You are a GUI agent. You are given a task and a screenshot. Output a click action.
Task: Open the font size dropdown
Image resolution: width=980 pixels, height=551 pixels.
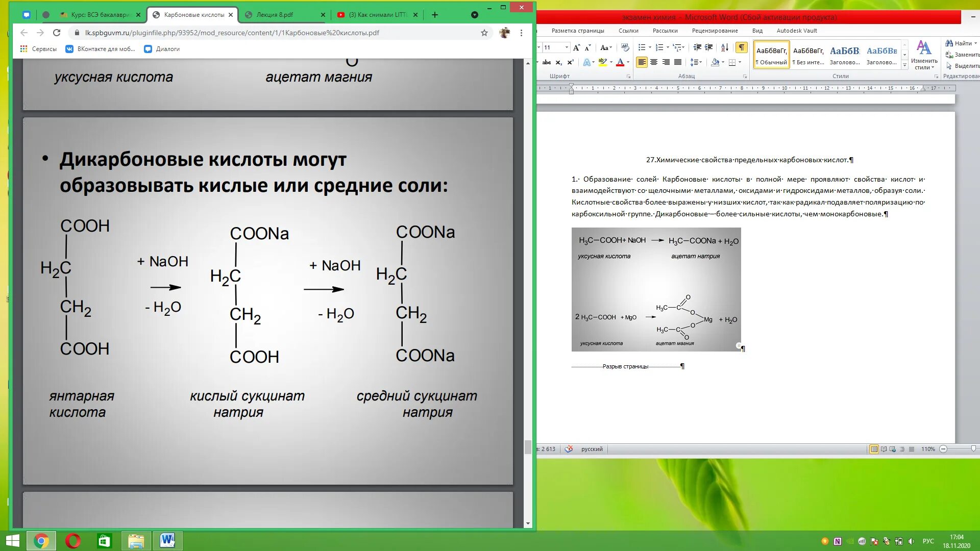[567, 47]
